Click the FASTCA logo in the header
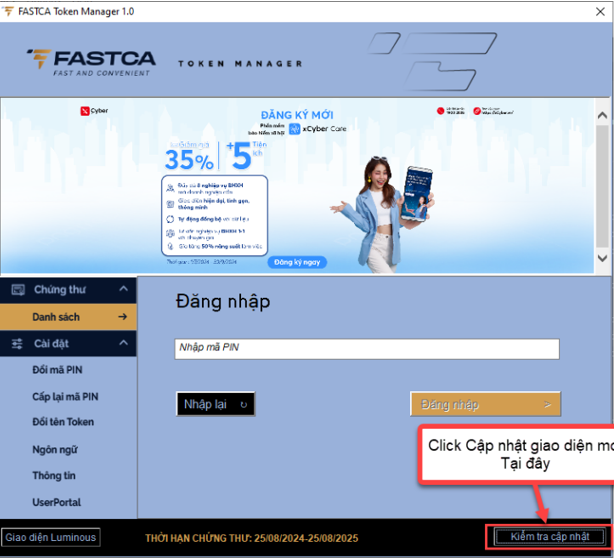The height and width of the screenshot is (559, 614). coord(90,62)
